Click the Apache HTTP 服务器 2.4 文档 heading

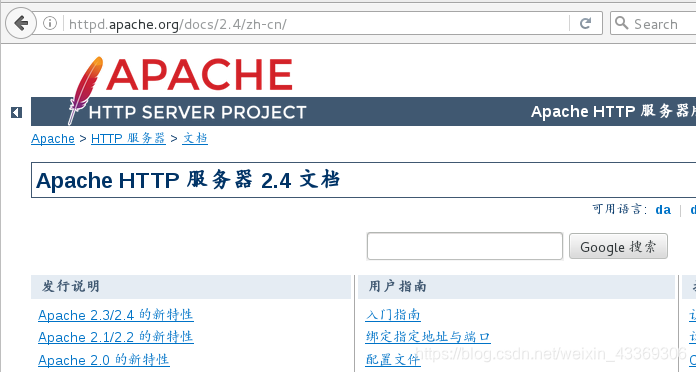[x=188, y=181]
